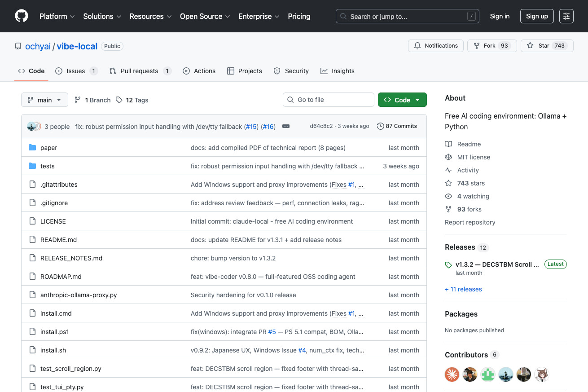Expand the green Code dropdown button

click(402, 100)
